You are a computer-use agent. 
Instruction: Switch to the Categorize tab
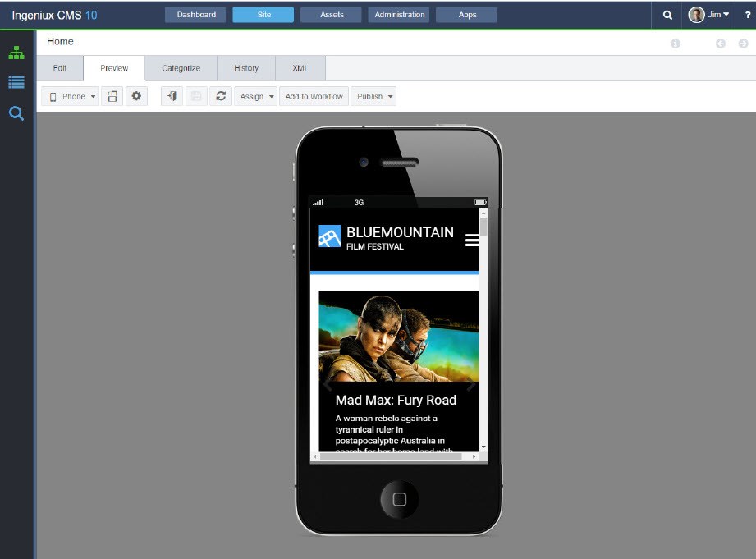coord(181,68)
